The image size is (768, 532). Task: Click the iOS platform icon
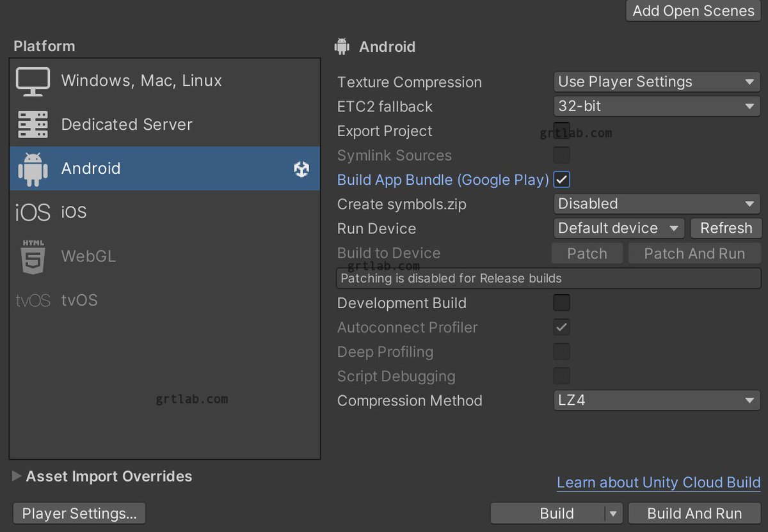33,212
